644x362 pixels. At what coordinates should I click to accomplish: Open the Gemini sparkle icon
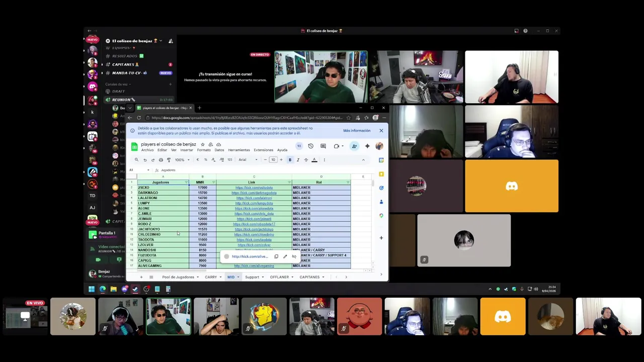(x=367, y=146)
